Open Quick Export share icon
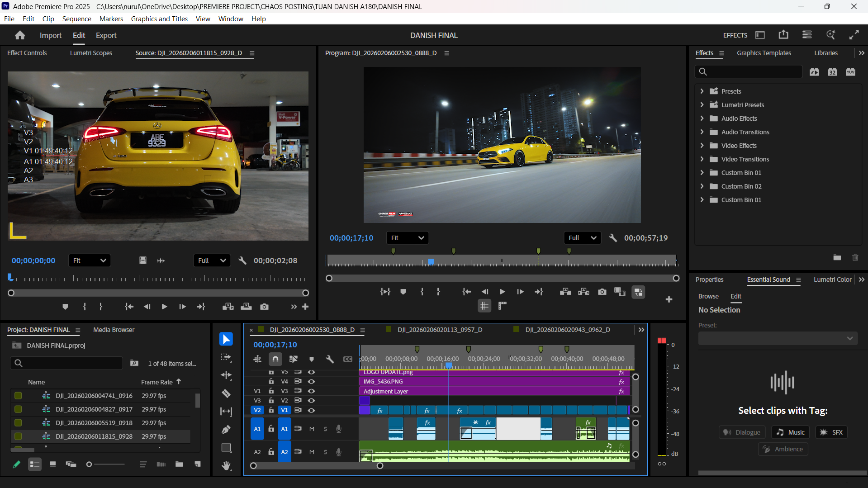 coord(783,35)
